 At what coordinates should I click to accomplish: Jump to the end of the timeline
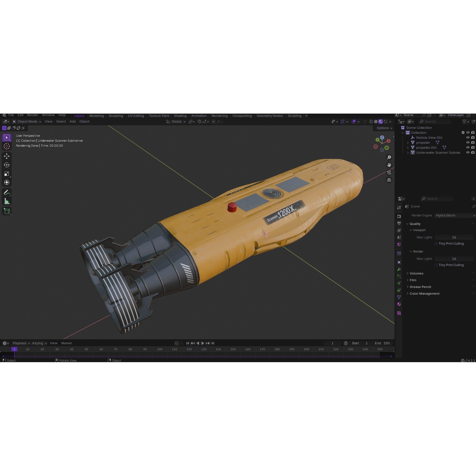pyautogui.click(x=213, y=343)
